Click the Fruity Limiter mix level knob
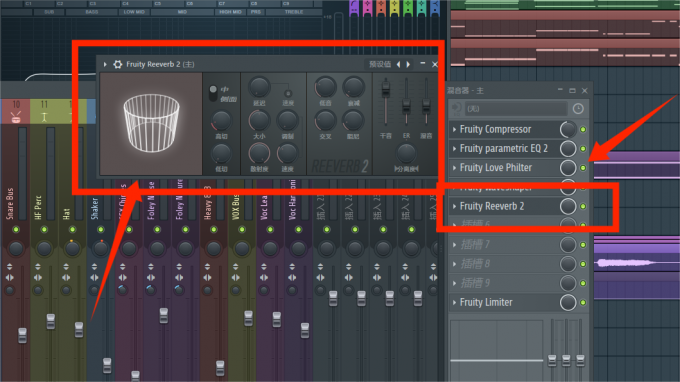Image resolution: width=680 pixels, height=382 pixels. pos(568,302)
